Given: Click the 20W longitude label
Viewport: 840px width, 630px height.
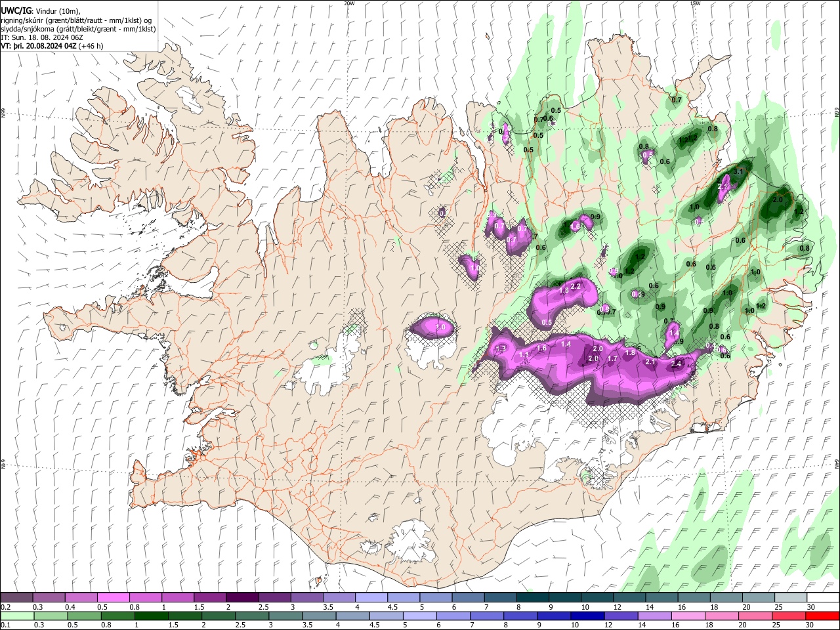Looking at the screenshot, I should (x=349, y=3).
